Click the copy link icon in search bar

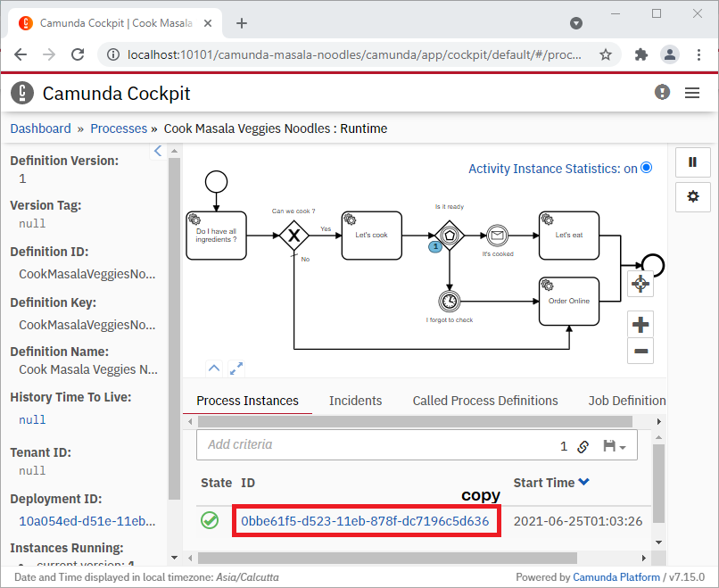[583, 446]
